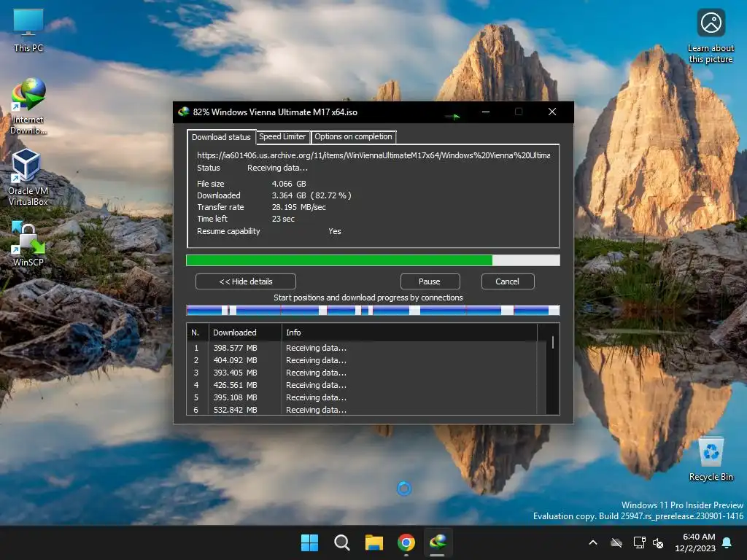
Task: Minimize the IDM download window
Action: (x=486, y=112)
